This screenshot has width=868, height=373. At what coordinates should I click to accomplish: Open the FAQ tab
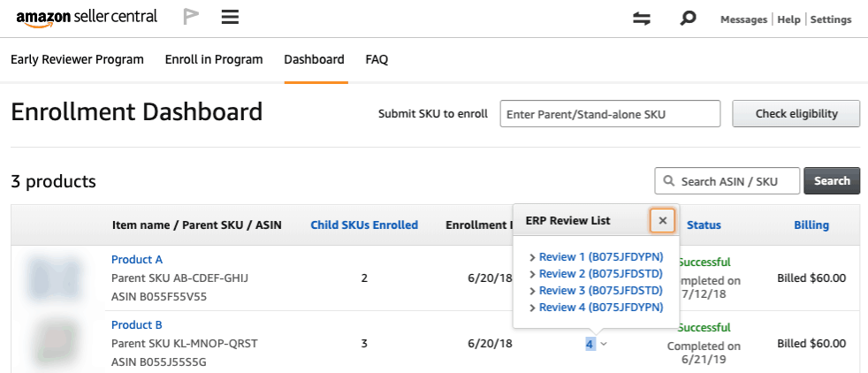(x=377, y=60)
